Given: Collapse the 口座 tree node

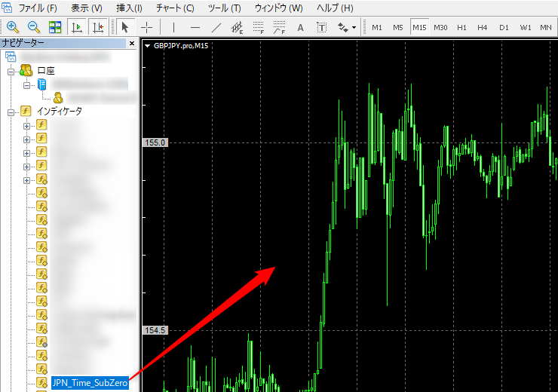Looking at the screenshot, I should pos(11,72).
